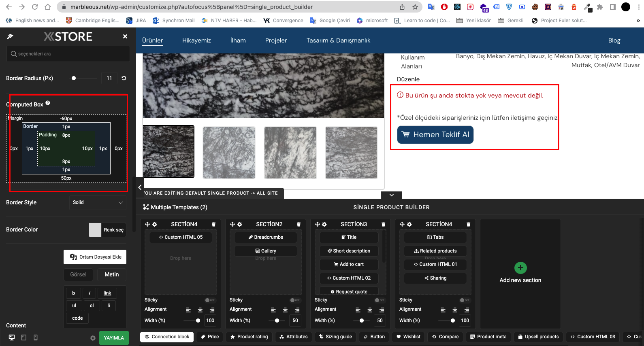
Task: Open settings gear of SECTION3
Action: pos(324,224)
